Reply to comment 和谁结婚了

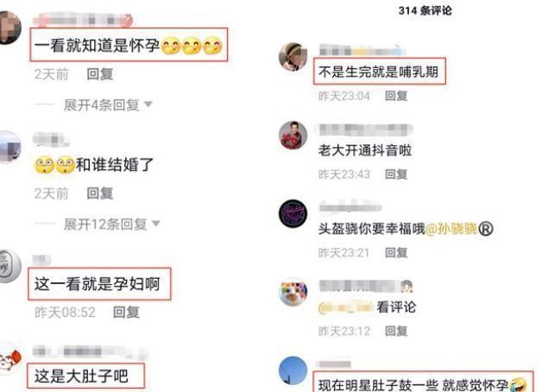(100, 193)
